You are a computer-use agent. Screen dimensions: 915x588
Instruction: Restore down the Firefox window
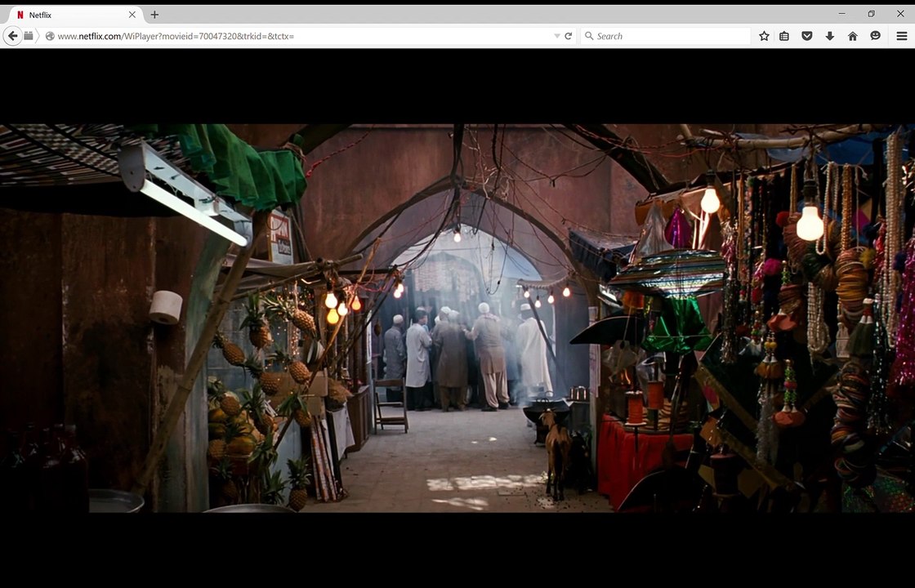[871, 13]
